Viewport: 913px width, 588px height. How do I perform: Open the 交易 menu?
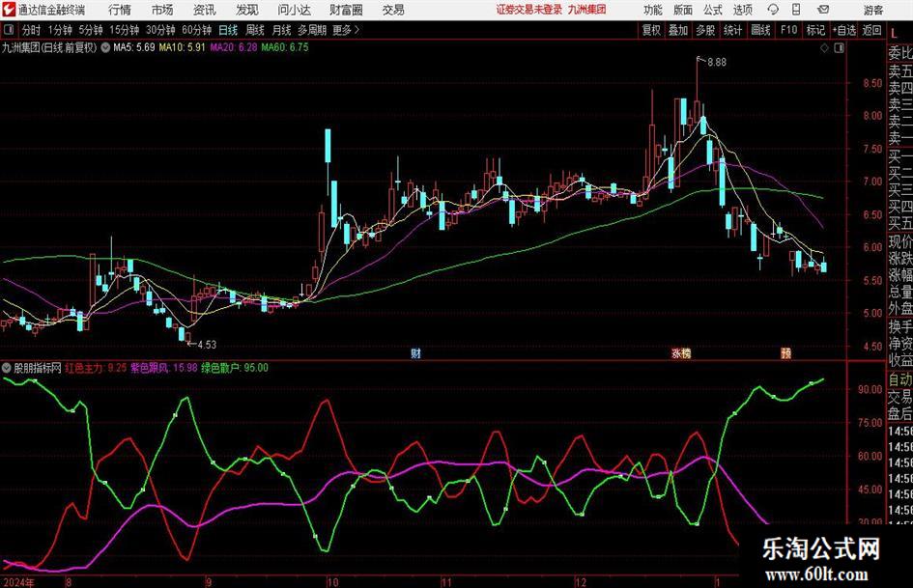pyautogui.click(x=393, y=10)
